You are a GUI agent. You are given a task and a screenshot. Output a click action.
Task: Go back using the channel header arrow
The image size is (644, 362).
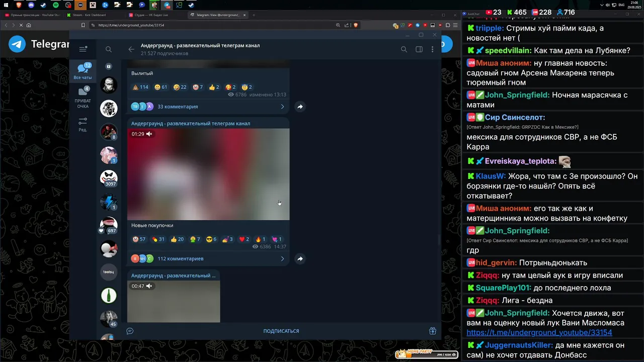[x=131, y=49]
